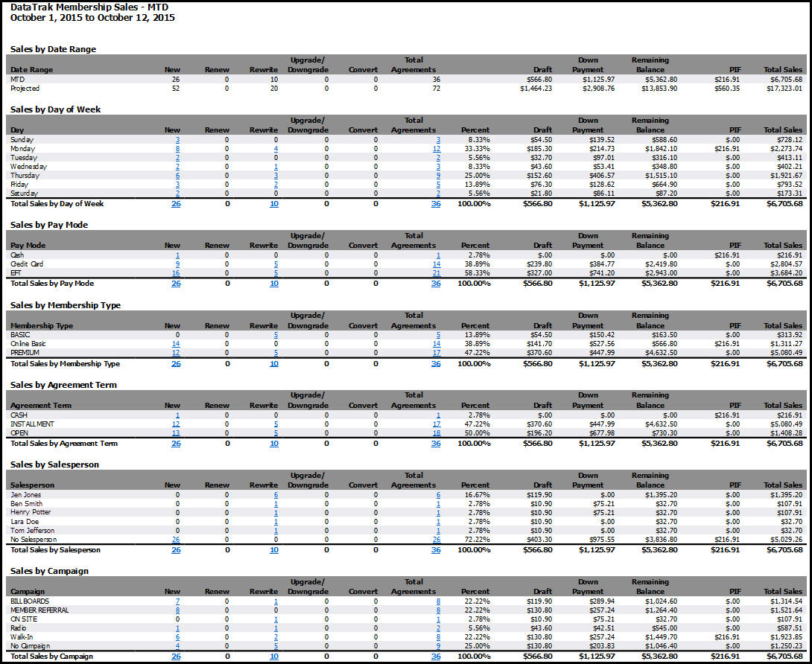
Task: Open Radio campaign New count link
Action: click(177, 628)
